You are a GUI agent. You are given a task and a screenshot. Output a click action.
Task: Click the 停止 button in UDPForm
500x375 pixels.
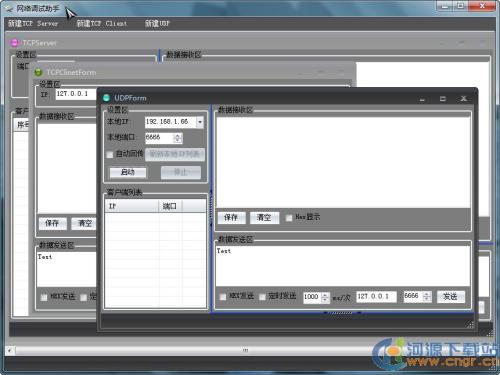coord(181,172)
